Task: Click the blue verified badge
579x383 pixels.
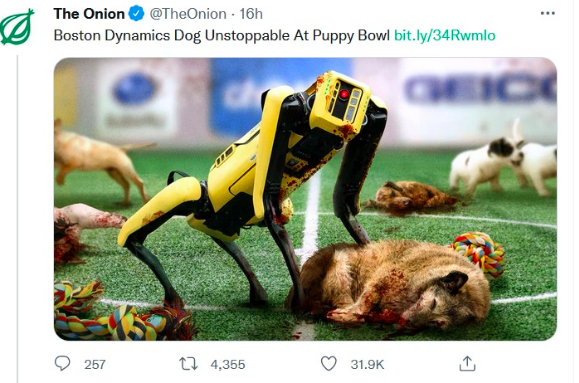Action: 136,14
